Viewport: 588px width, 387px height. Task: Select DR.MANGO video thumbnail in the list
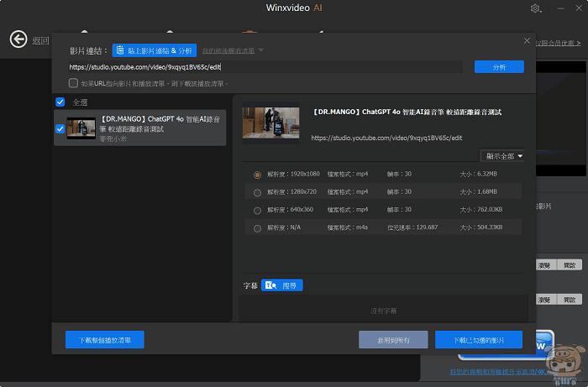pos(81,128)
